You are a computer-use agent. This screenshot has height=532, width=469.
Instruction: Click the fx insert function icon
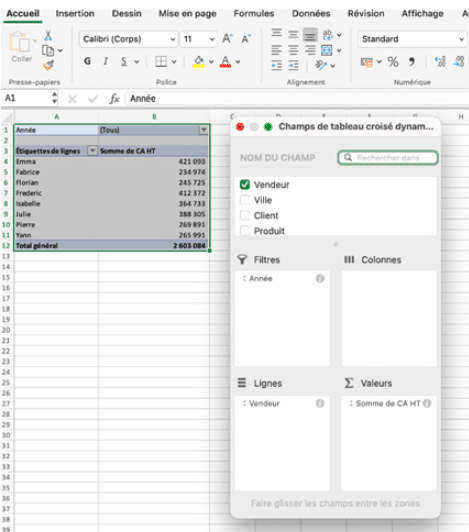click(x=115, y=99)
